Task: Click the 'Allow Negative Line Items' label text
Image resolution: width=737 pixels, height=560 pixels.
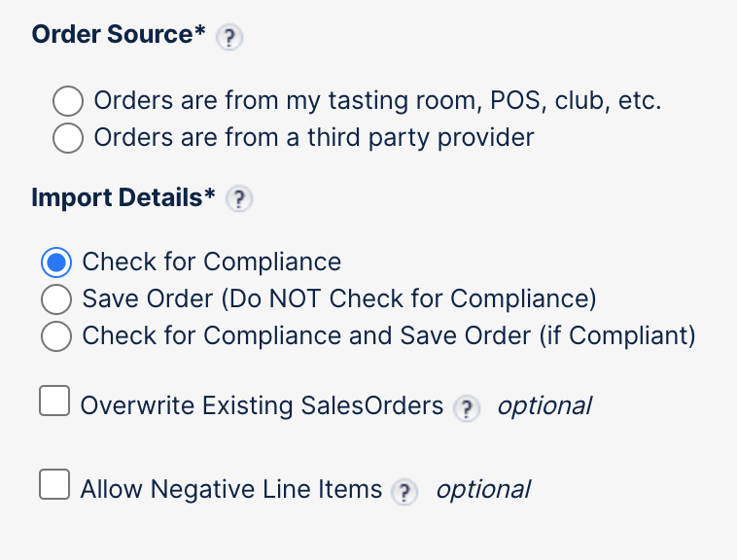Action: click(x=231, y=490)
